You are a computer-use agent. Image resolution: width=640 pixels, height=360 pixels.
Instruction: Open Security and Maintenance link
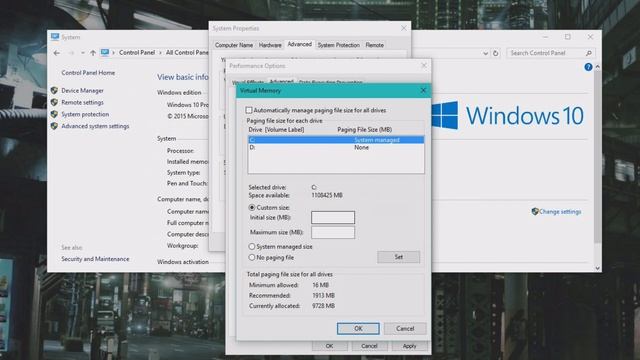[x=95, y=259]
